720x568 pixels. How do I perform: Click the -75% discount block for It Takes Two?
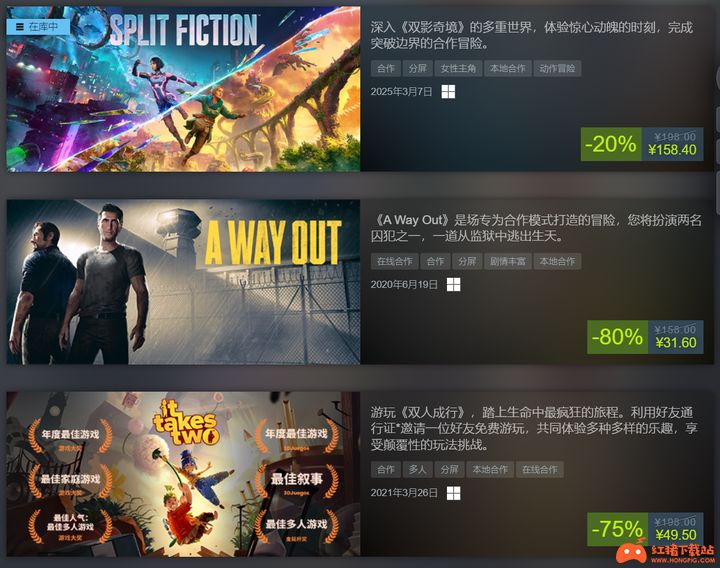(645, 529)
